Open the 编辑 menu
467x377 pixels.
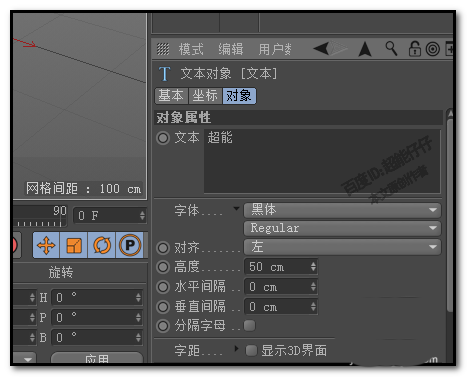pos(231,49)
